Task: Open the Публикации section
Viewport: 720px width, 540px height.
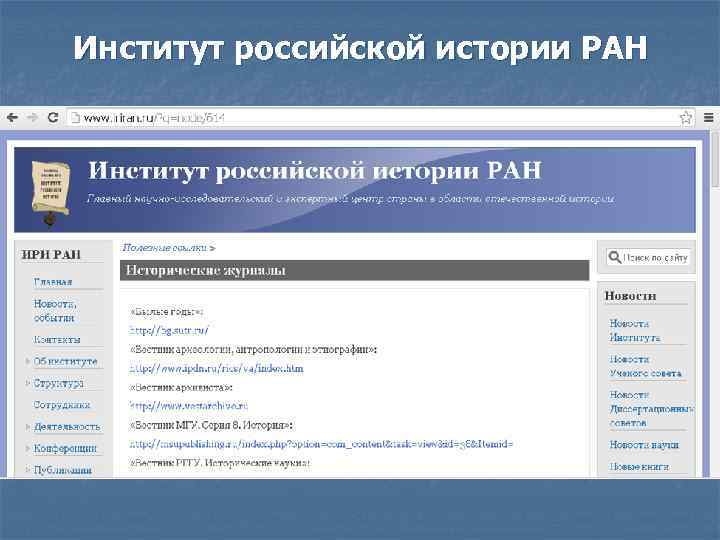Action: point(63,470)
